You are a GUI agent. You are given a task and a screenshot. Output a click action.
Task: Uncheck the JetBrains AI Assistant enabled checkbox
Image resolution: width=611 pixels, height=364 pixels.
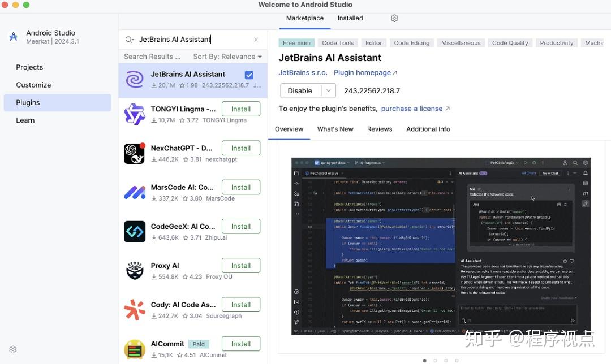(x=249, y=74)
